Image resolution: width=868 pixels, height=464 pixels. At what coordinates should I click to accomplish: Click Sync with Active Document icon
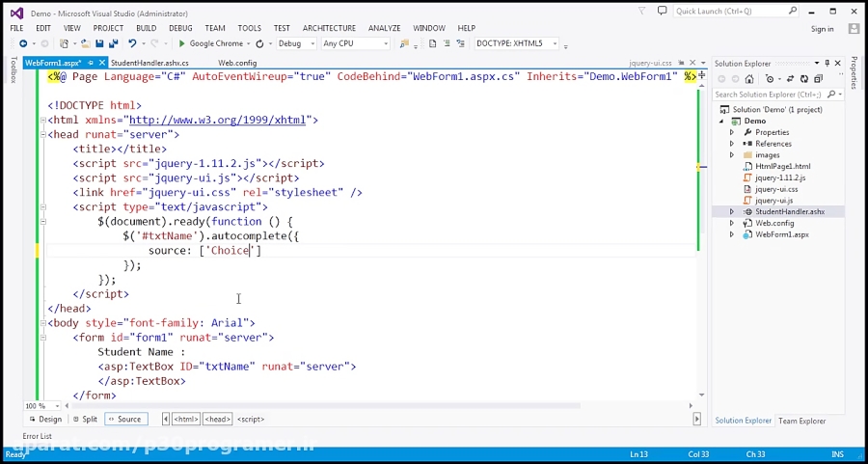(791, 79)
